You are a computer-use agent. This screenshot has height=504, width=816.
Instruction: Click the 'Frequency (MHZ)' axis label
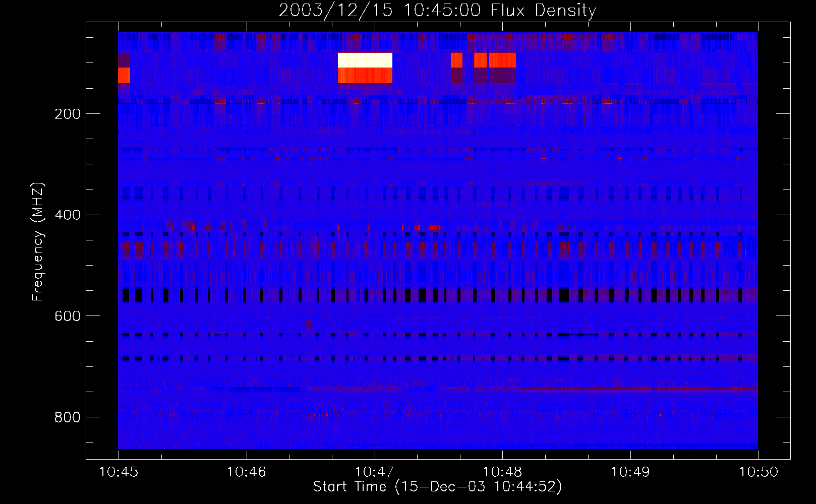(x=38, y=241)
